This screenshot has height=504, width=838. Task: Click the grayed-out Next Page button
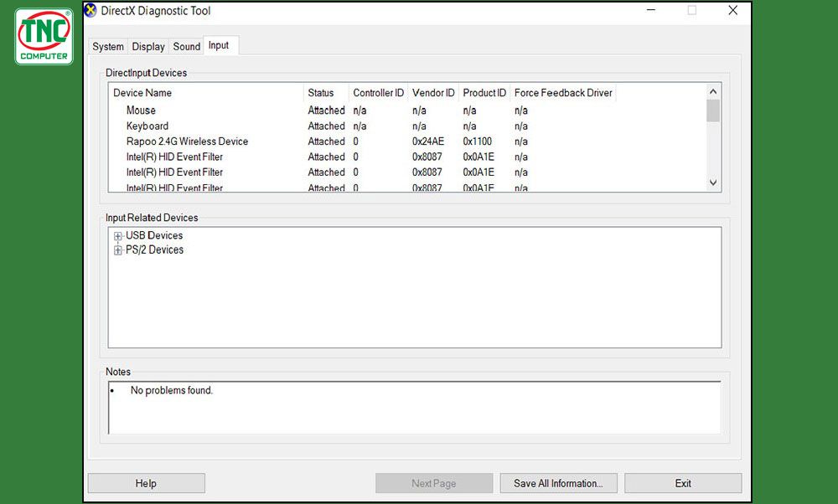434,483
